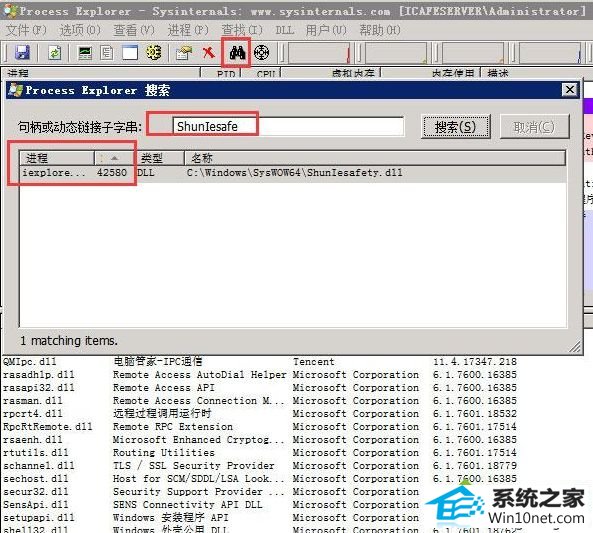Screen dimensions: 593x533
Task: Click the third mini graph in toolbar
Action: point(473,53)
